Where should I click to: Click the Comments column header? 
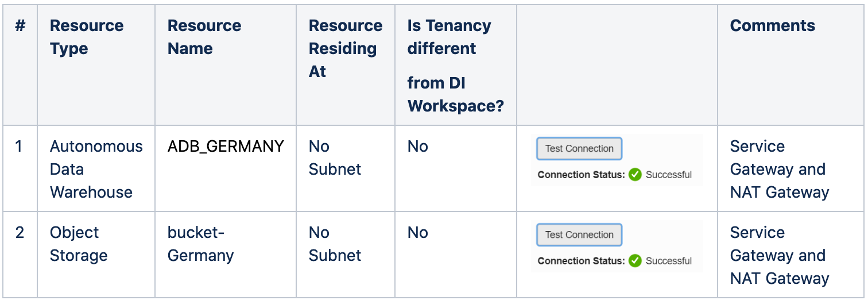coord(772,26)
